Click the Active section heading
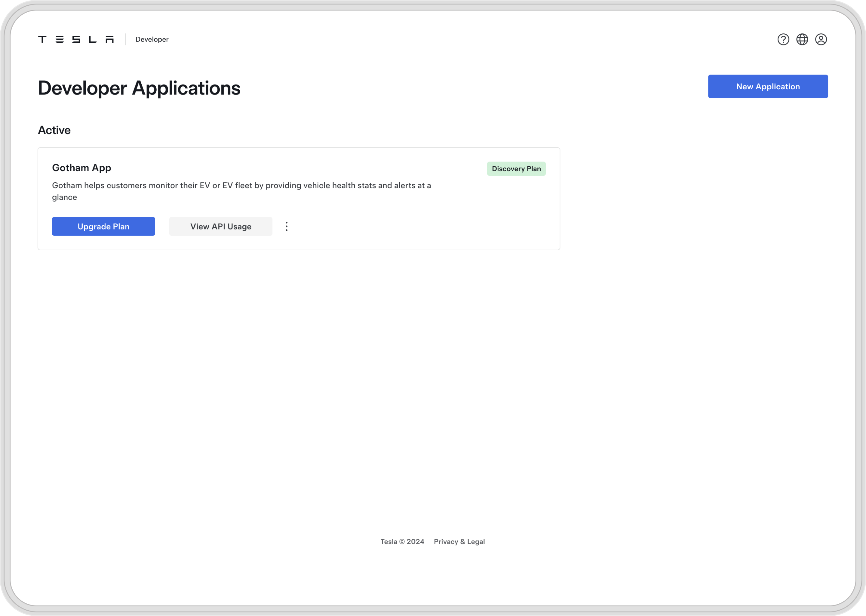The image size is (866, 616). (54, 130)
